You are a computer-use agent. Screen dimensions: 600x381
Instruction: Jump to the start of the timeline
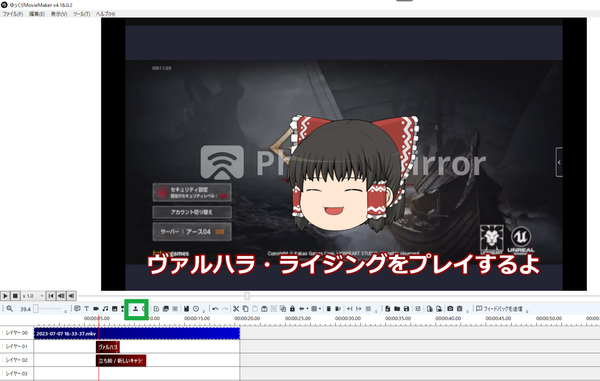(x=51, y=296)
